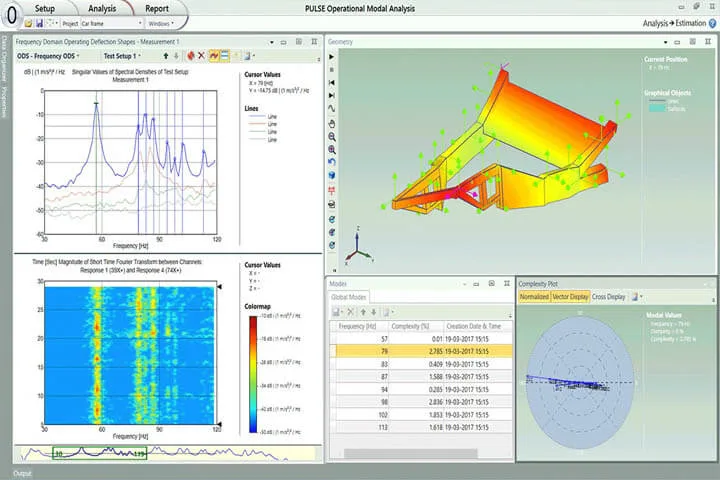Open the Report tab

157,8
